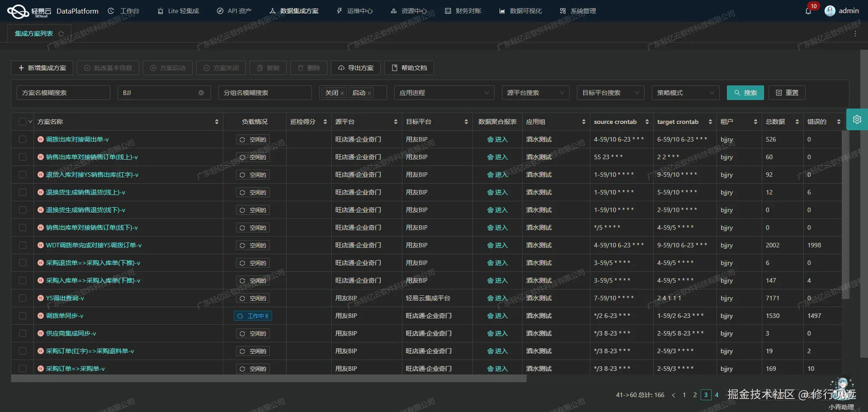868x412 pixels.
Task: Open the overflow three-dot menu near tab bar
Action: [x=855, y=33]
